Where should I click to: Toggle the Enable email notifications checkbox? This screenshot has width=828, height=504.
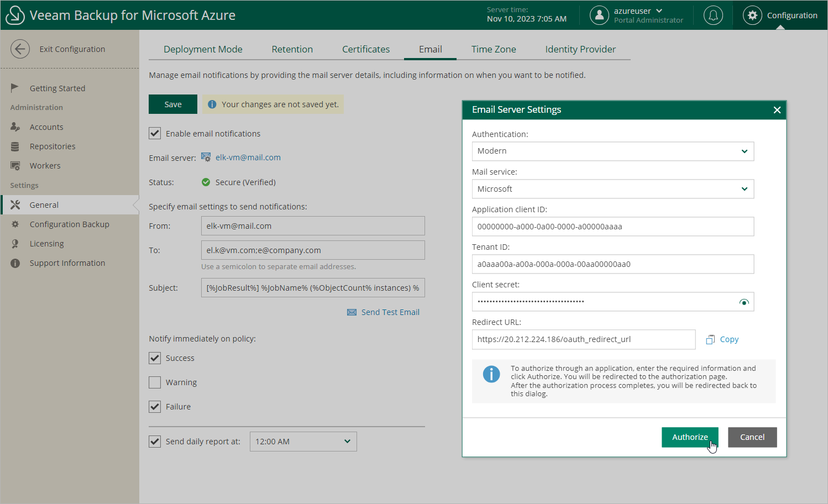155,134
